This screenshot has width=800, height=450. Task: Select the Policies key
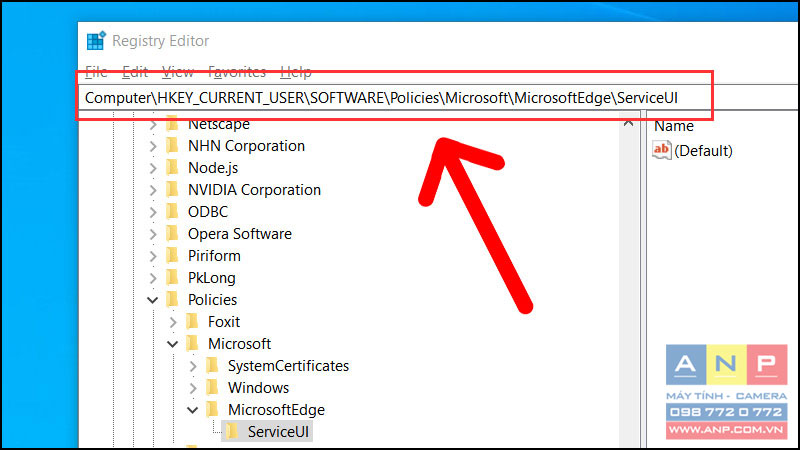pos(212,300)
